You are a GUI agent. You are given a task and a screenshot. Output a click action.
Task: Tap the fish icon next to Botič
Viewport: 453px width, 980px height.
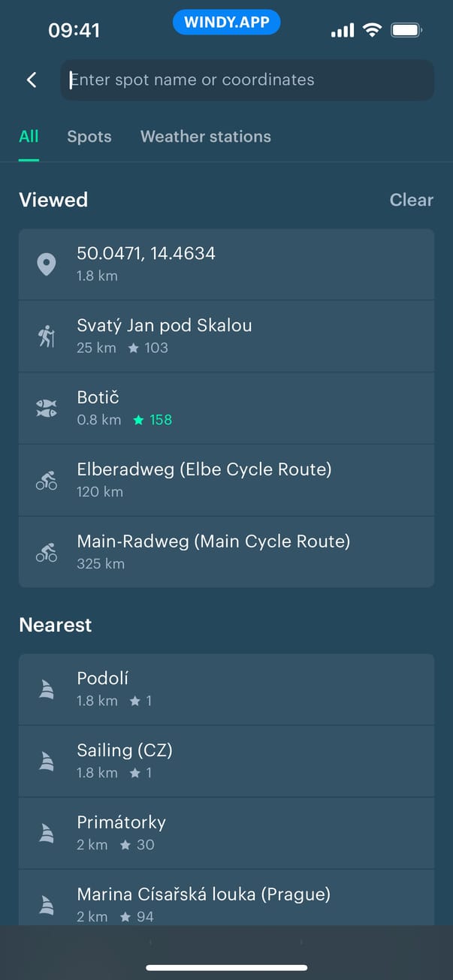coord(47,409)
